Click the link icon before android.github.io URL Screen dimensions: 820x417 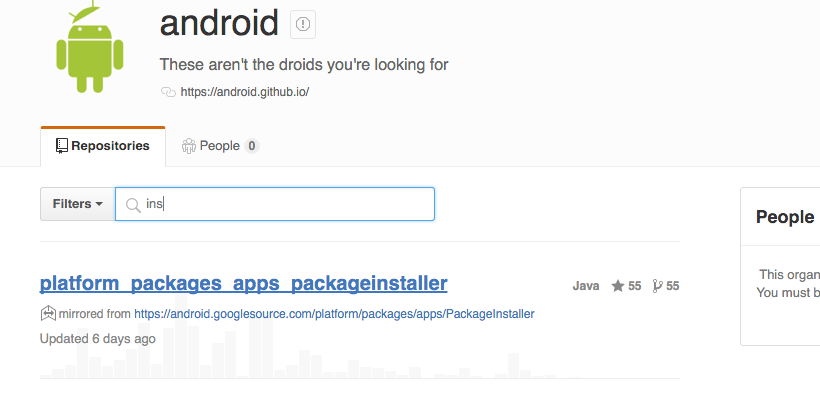coord(167,92)
